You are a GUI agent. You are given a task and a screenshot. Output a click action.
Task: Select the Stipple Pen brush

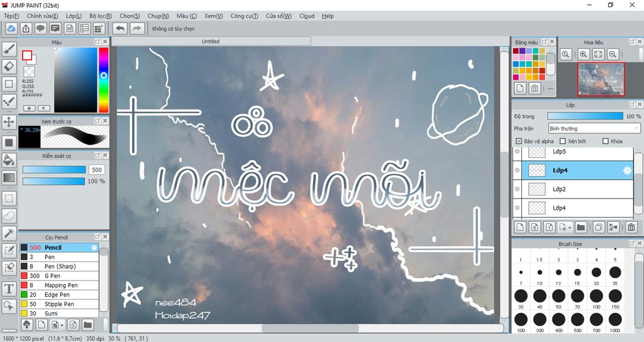coord(59,304)
